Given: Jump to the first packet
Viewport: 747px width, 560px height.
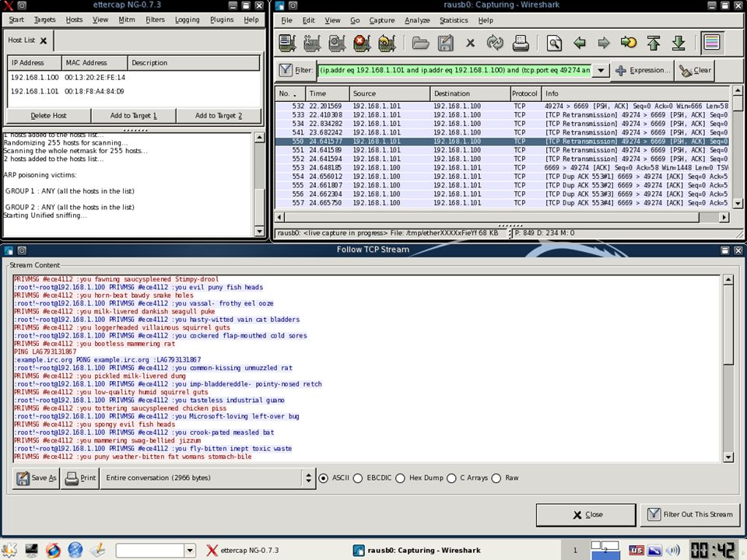Looking at the screenshot, I should pos(654,43).
